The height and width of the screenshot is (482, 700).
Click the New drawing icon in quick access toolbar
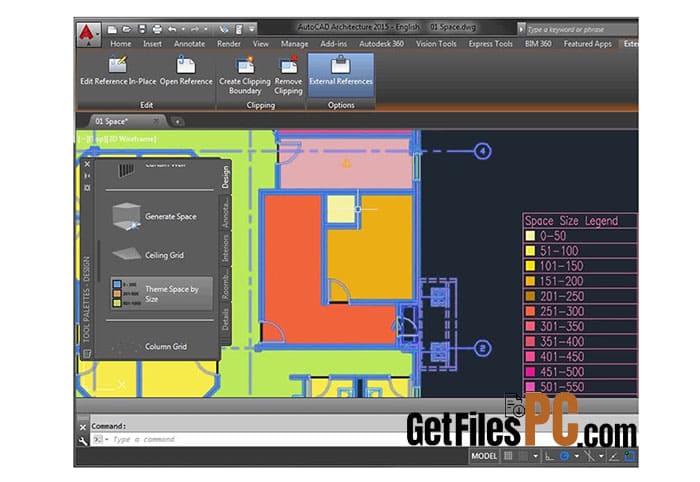[x=112, y=29]
